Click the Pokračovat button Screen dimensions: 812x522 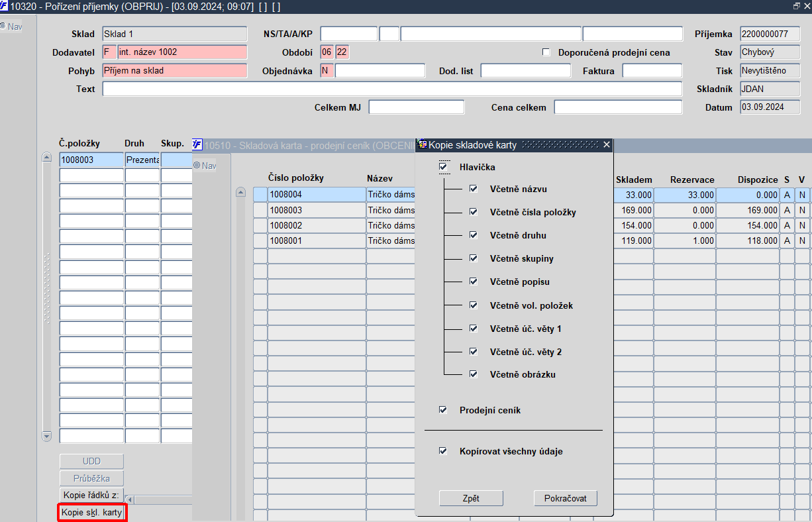[566, 498]
